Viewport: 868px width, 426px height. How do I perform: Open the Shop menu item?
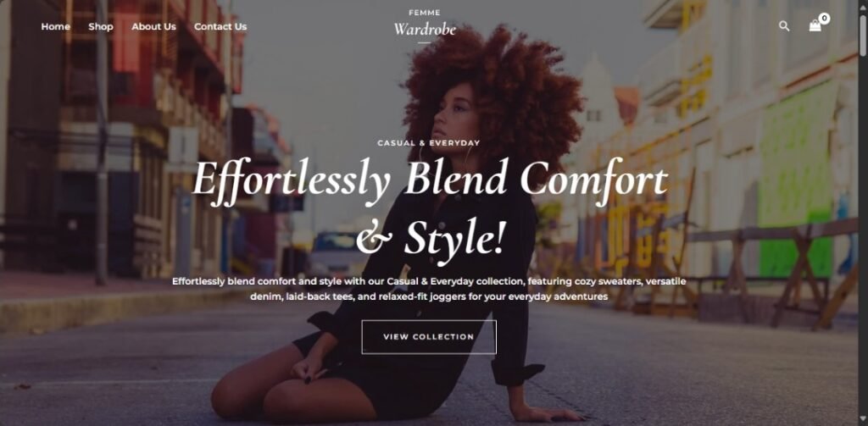(x=101, y=26)
